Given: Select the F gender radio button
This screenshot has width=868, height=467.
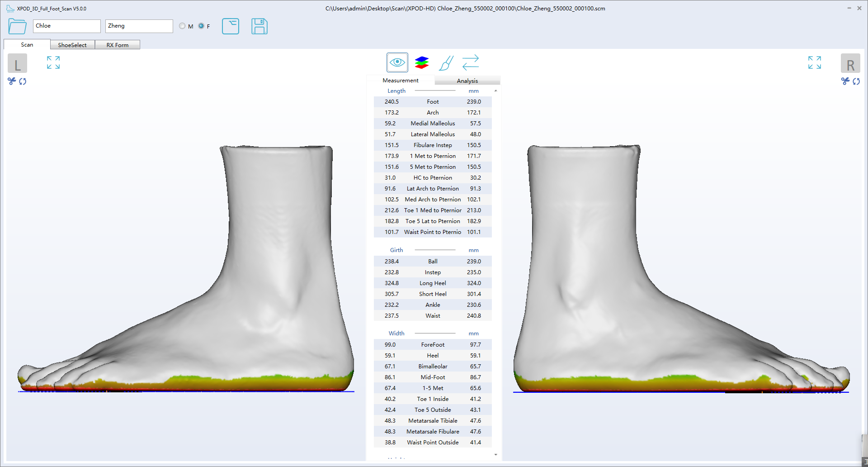Looking at the screenshot, I should (201, 26).
